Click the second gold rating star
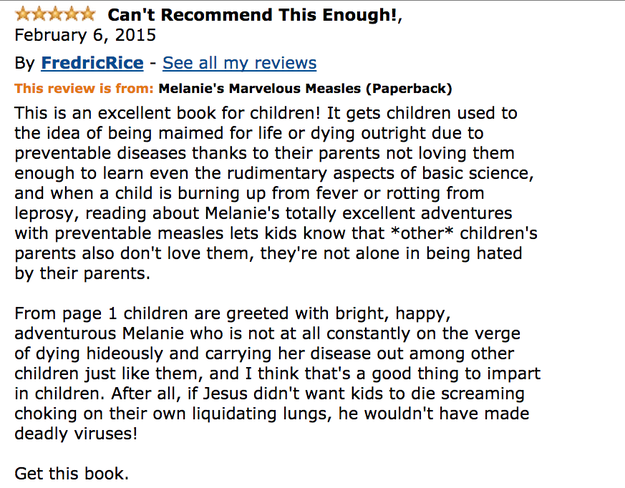625x488 pixels. pos(39,14)
